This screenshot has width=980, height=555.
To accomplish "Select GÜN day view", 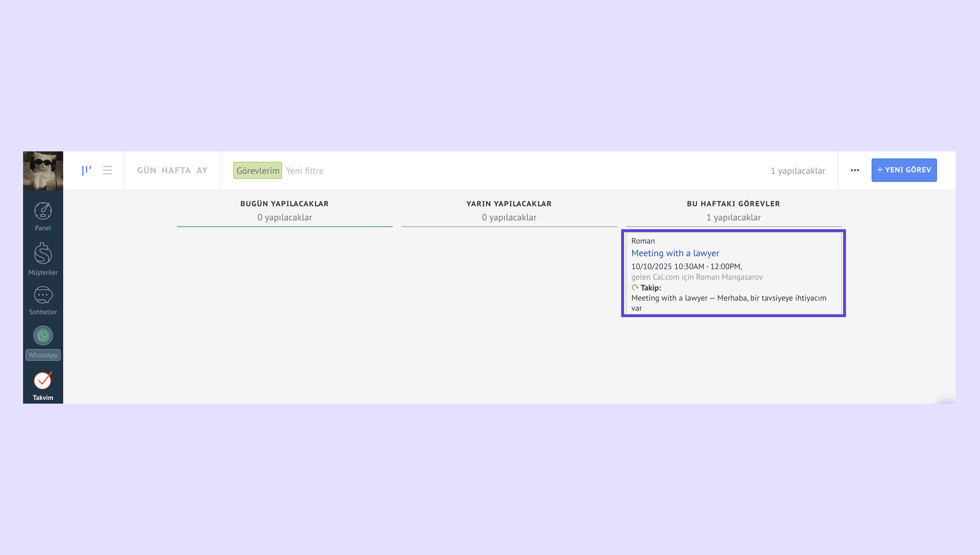I will pyautogui.click(x=146, y=170).
